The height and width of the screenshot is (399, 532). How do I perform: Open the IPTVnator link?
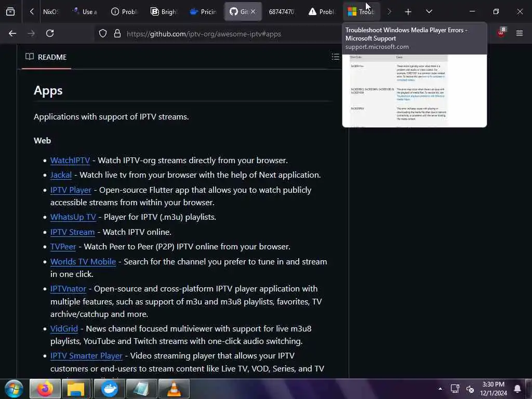68,289
